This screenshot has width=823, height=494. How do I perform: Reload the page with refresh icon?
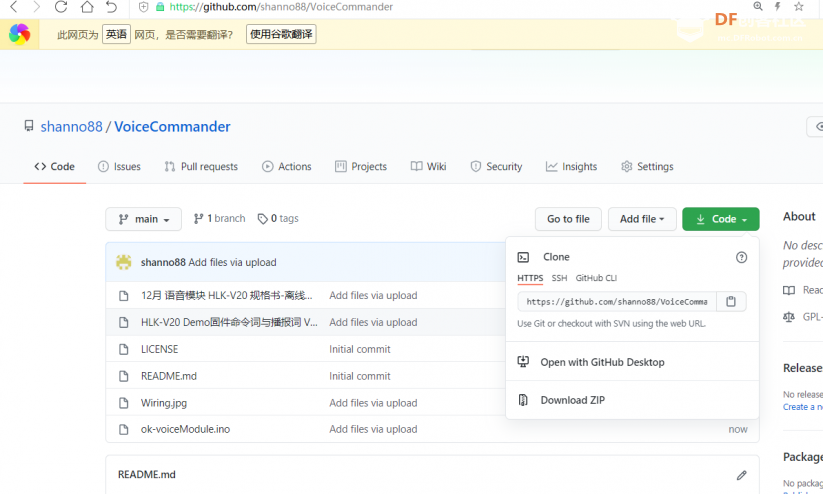tap(61, 6)
